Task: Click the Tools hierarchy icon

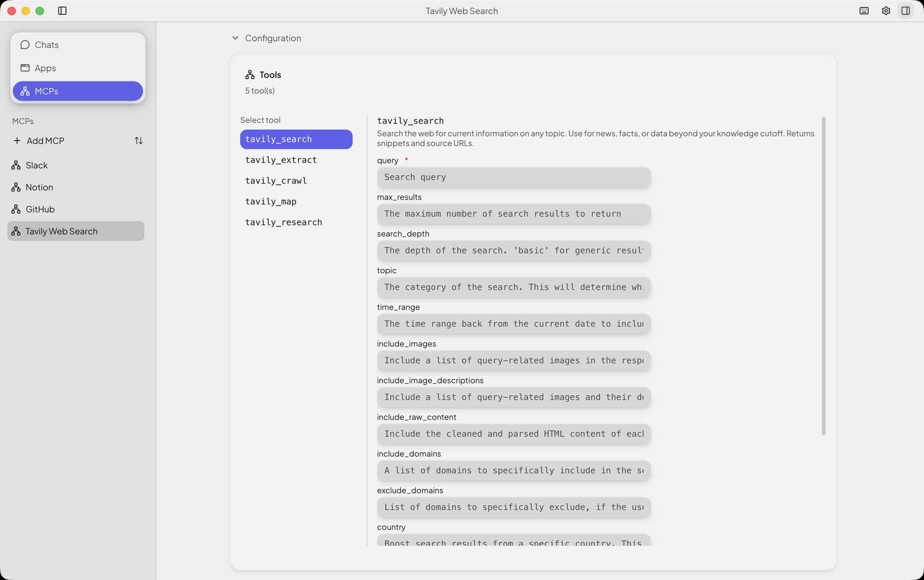Action: (249, 75)
